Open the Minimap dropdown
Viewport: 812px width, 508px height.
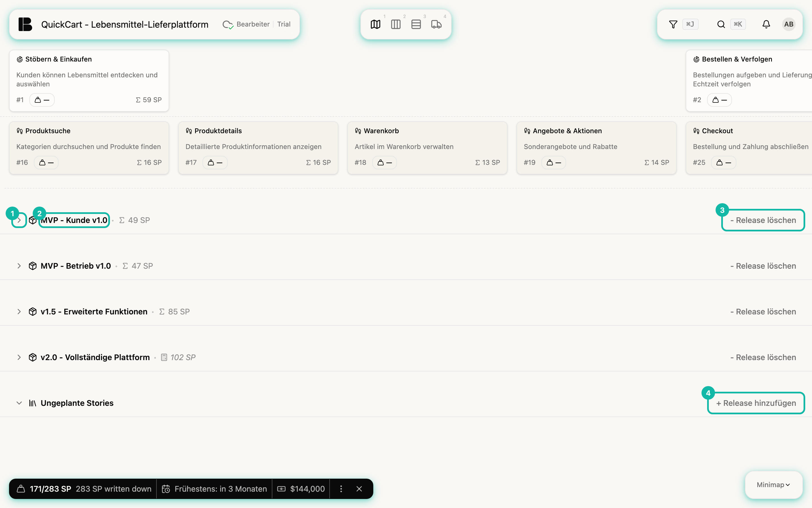(x=773, y=485)
